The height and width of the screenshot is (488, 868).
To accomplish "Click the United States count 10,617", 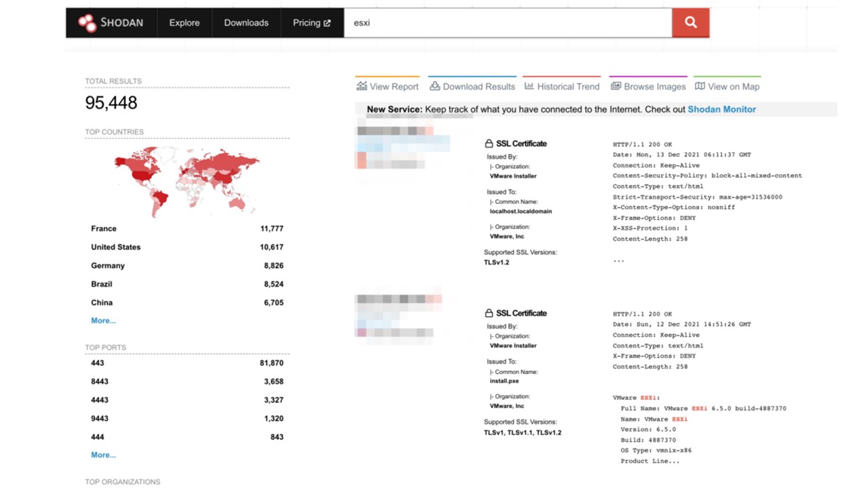I will pos(272,247).
